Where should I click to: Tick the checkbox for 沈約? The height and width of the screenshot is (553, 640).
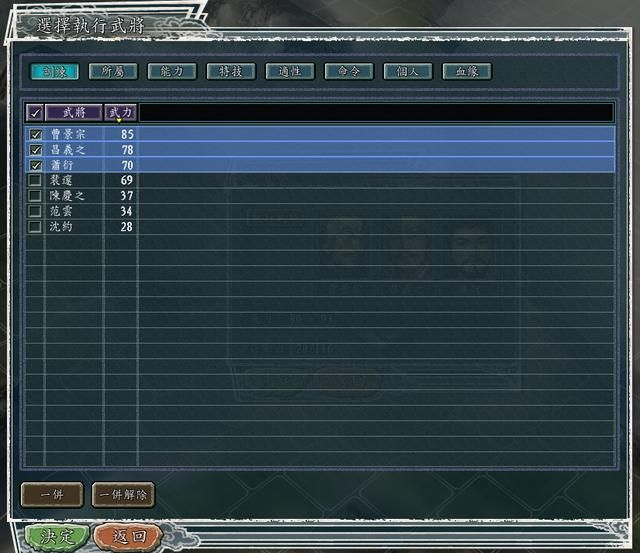point(35,227)
